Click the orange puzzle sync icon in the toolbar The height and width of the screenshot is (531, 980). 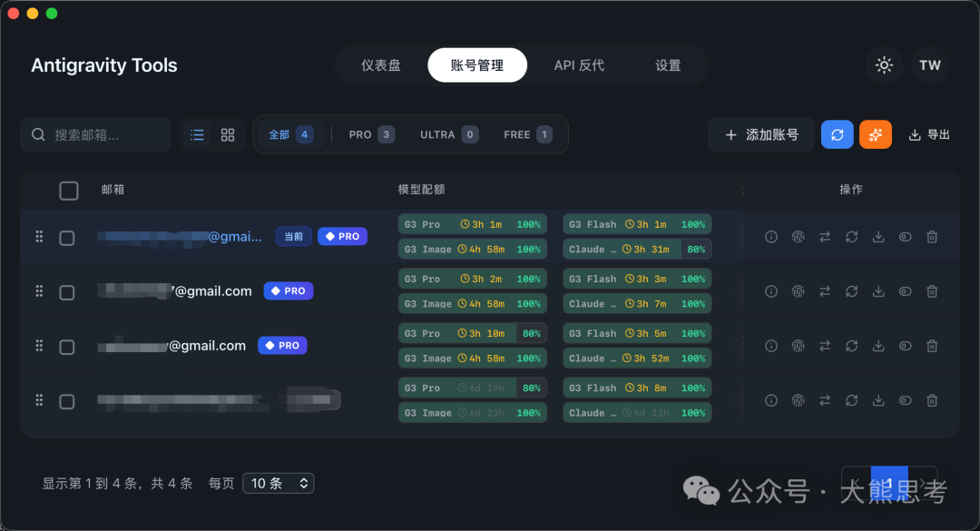point(875,133)
